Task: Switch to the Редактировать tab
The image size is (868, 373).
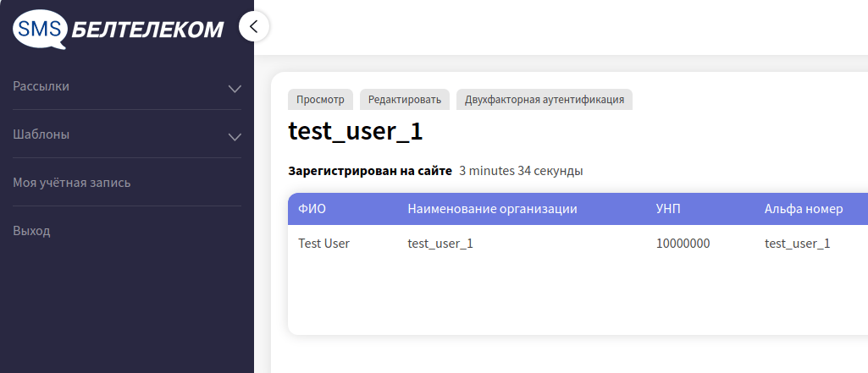Action: click(405, 100)
